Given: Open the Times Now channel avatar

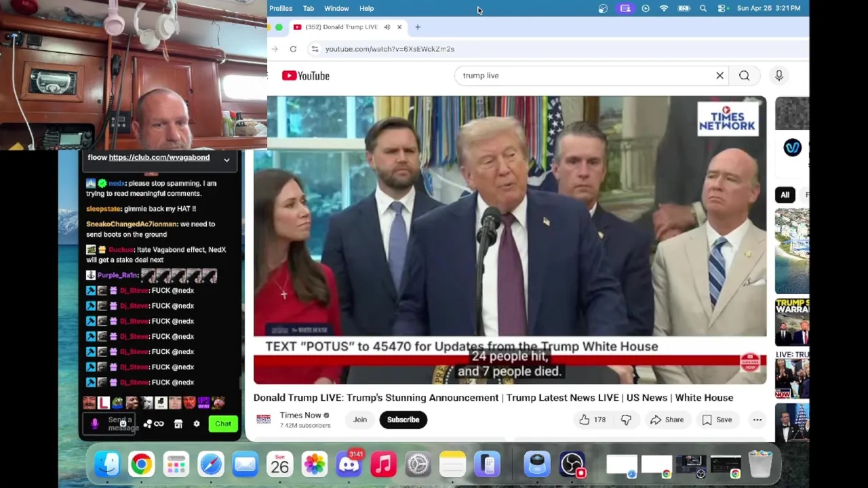Looking at the screenshot, I should coord(263,420).
